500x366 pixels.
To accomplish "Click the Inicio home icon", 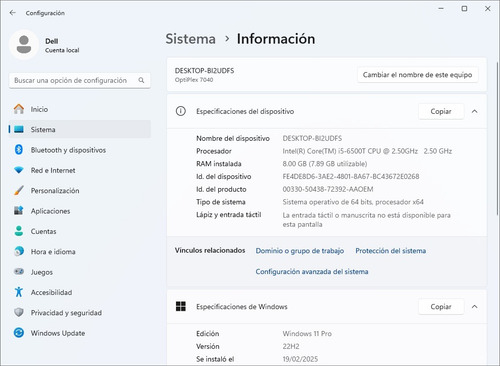I will (19, 109).
